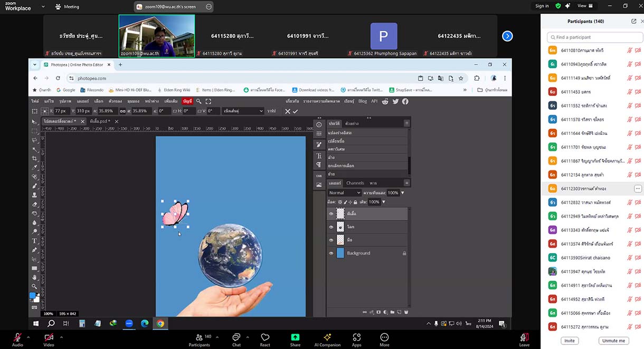Hide the Background layer via eye icon
The image size is (644, 349).
coord(332,254)
